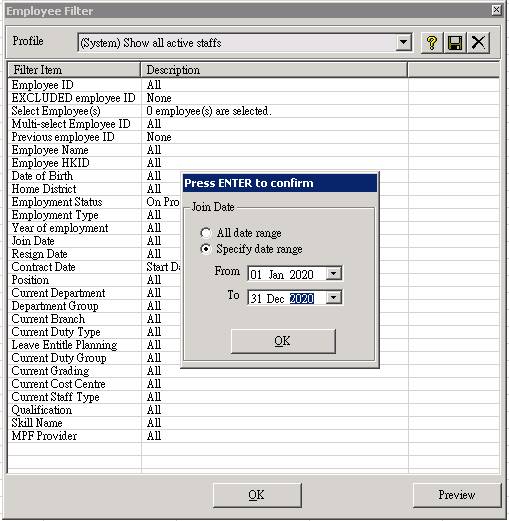The height and width of the screenshot is (521, 509).
Task: Click the Description column header
Action: click(x=274, y=70)
